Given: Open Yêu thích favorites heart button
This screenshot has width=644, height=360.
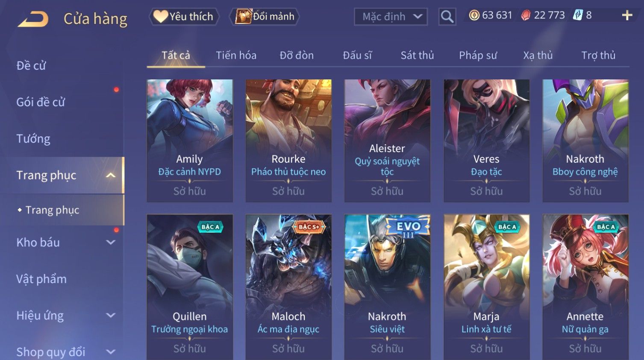Looking at the screenshot, I should pyautogui.click(x=184, y=17).
